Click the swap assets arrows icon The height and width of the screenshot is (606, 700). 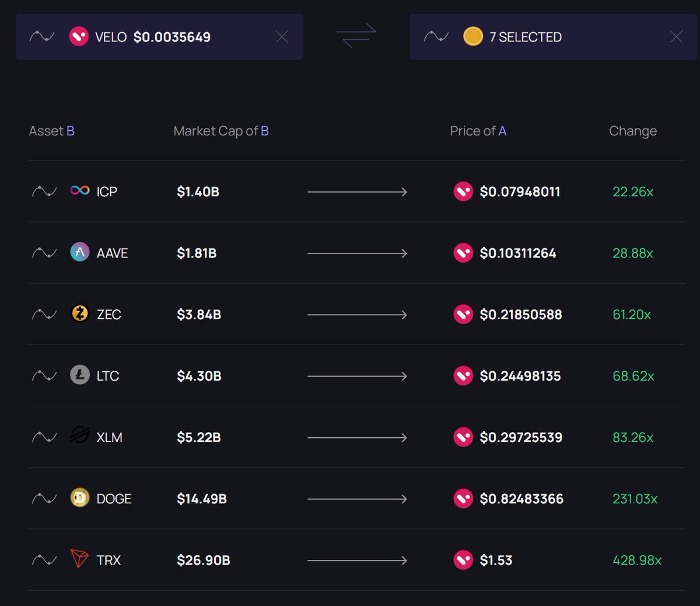(x=356, y=36)
